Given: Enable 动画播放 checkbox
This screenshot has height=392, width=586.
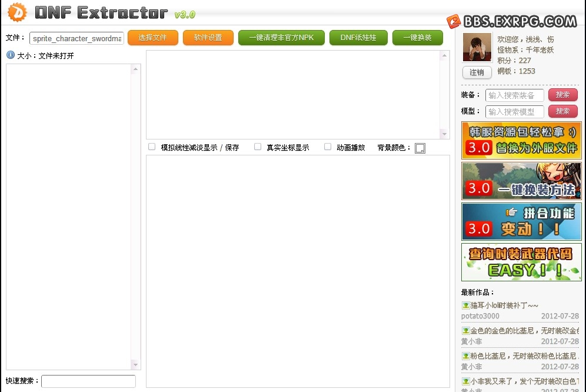Looking at the screenshot, I should coord(327,147).
